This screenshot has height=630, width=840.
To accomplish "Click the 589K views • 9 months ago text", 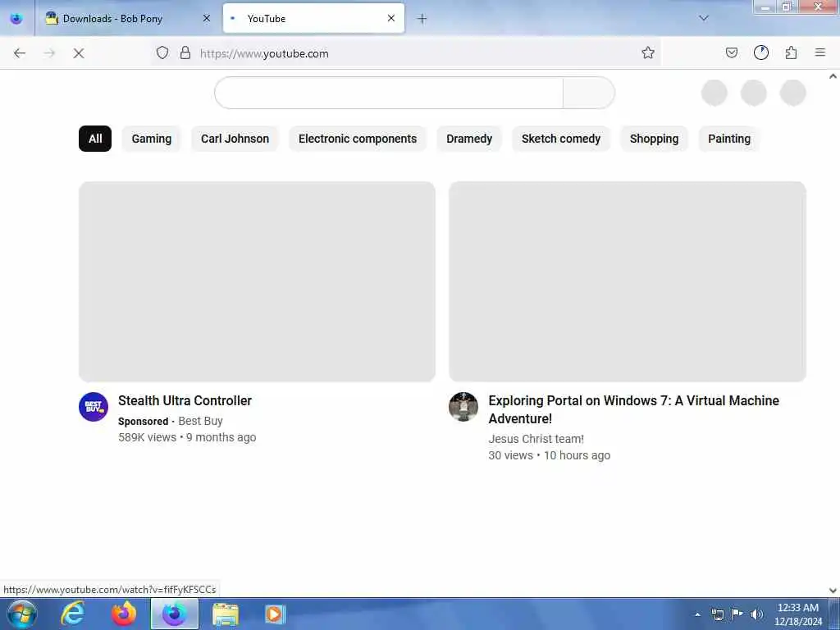I will point(187,437).
